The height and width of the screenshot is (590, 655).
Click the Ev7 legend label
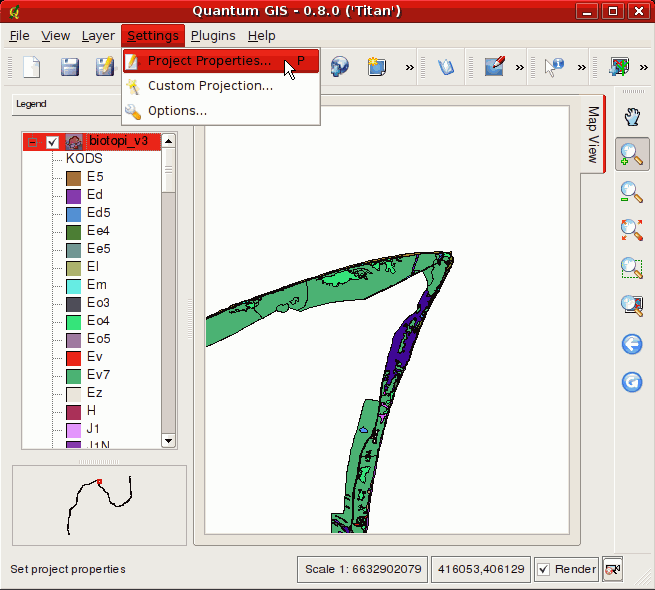tap(98, 374)
